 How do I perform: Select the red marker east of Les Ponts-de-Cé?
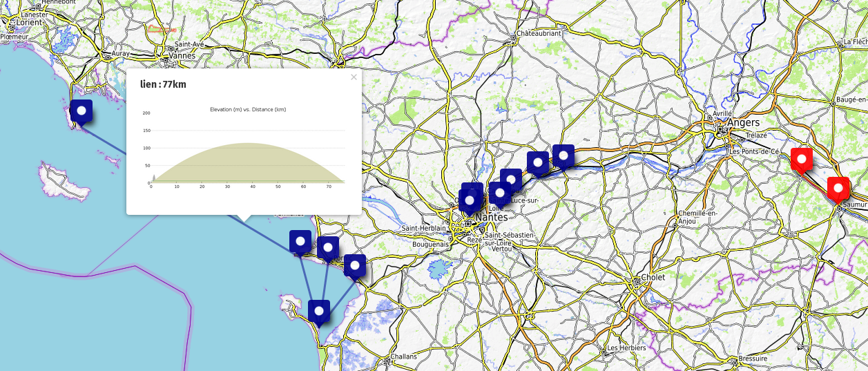click(x=802, y=159)
